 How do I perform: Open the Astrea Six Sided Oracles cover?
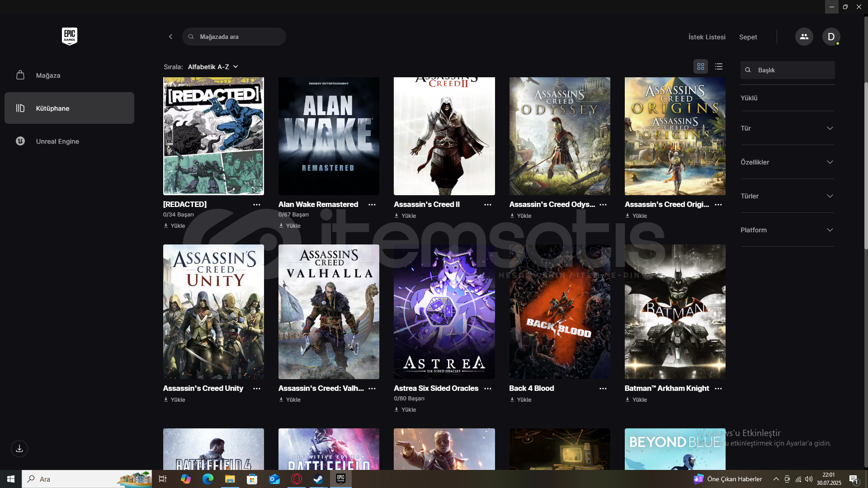(444, 312)
